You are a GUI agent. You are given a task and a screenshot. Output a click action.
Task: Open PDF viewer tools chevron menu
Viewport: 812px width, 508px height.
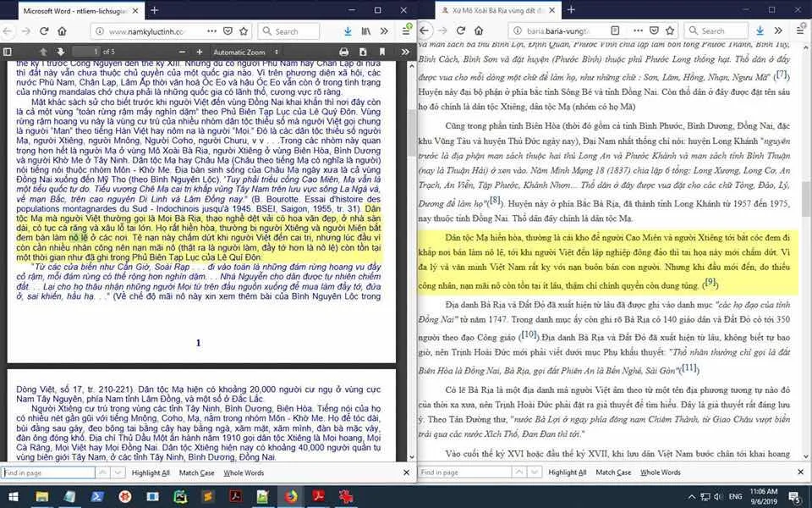[x=405, y=52]
